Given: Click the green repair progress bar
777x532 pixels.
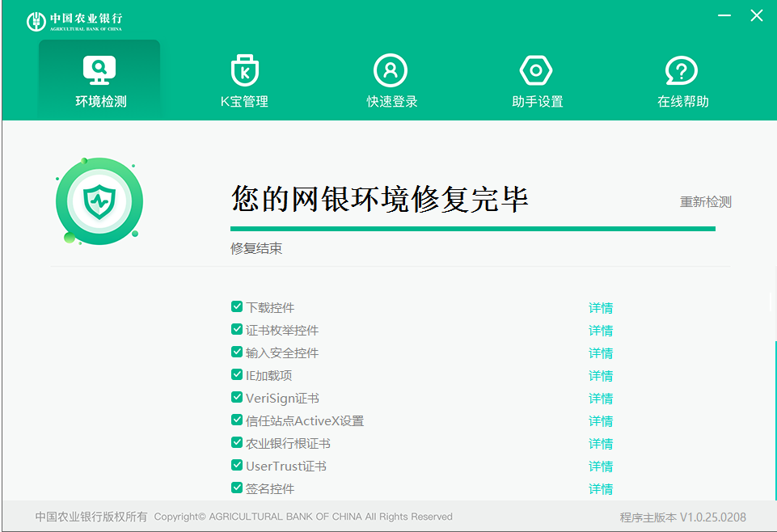Looking at the screenshot, I should pos(473,228).
